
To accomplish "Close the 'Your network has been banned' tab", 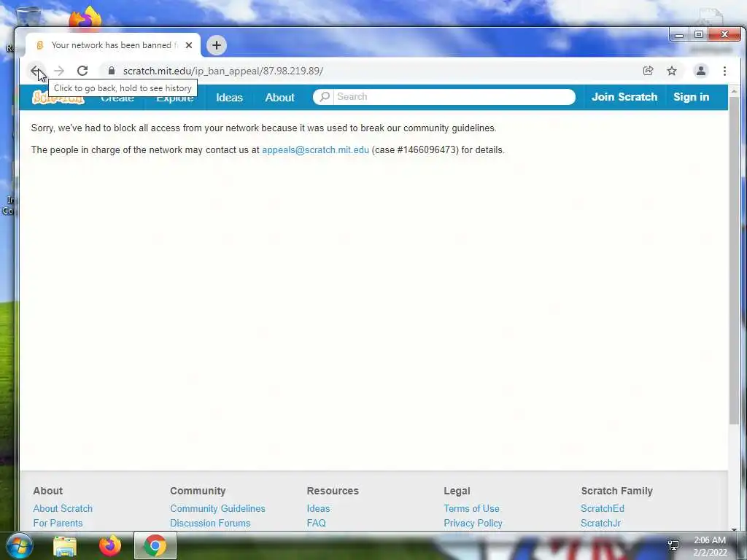I will [x=189, y=45].
